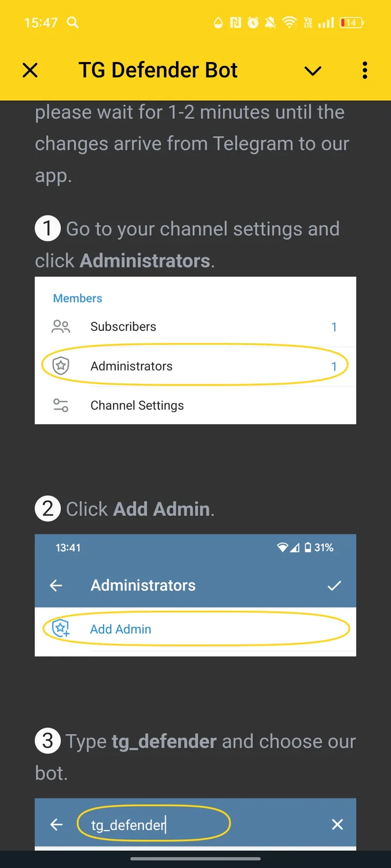Tap the Administrators shield star icon
Viewport: 391px width, 868px height.
click(61, 366)
